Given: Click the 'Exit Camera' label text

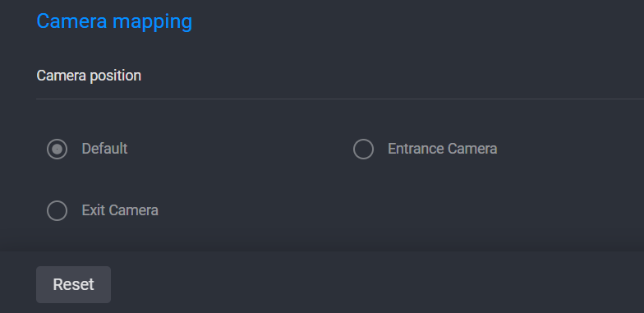Looking at the screenshot, I should pyautogui.click(x=120, y=210).
